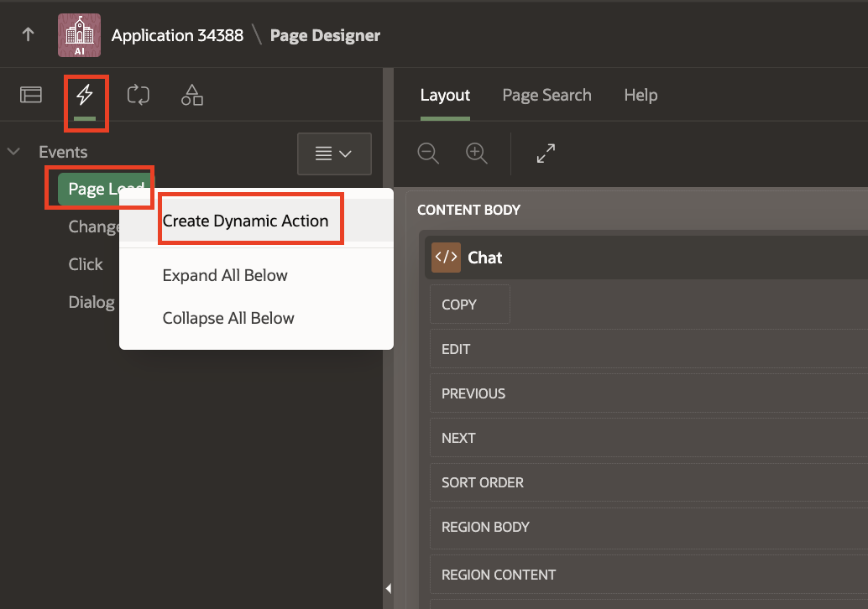This screenshot has width=868, height=609.
Task: Collapse the left pane splitter handle
Action: (x=388, y=589)
